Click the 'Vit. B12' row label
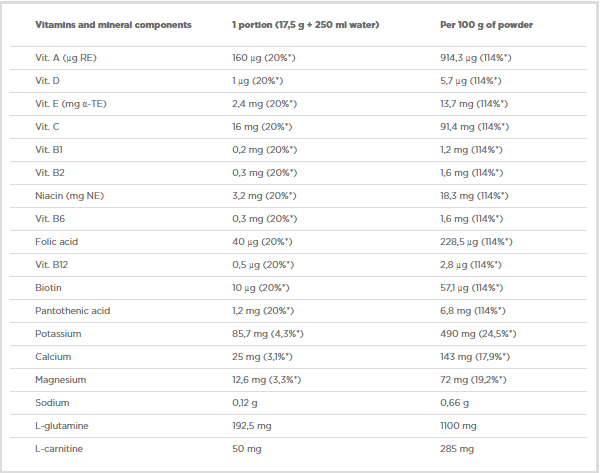Screen dimensions: 600x473 click(x=51, y=265)
